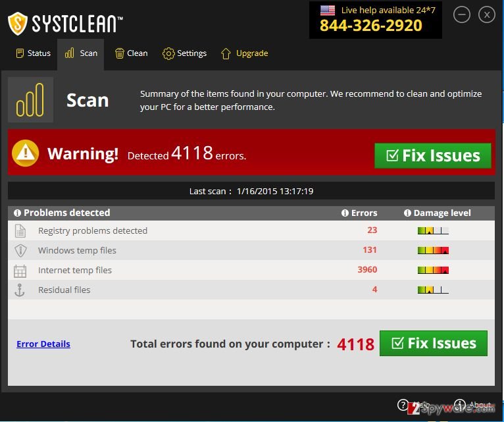Click info icon beside Problems detected
Viewport: 504px width, 422px height.
point(17,213)
